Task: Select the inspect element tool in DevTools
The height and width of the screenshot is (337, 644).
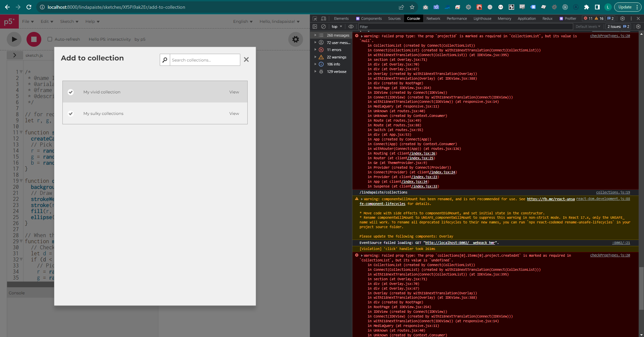Action: (x=314, y=18)
